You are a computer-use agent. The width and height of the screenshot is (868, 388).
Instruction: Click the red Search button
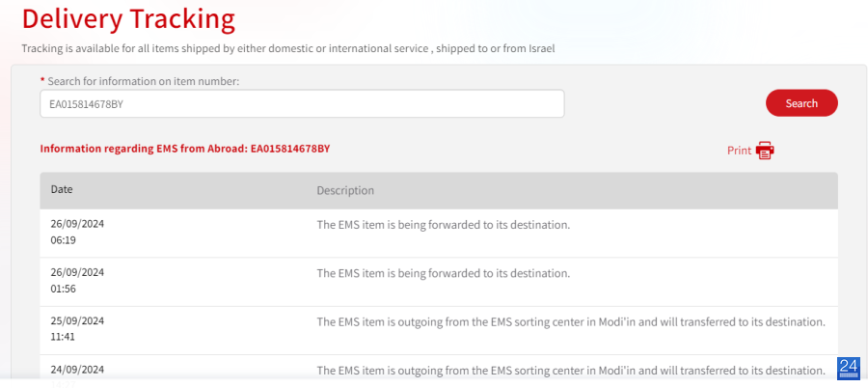[801, 103]
